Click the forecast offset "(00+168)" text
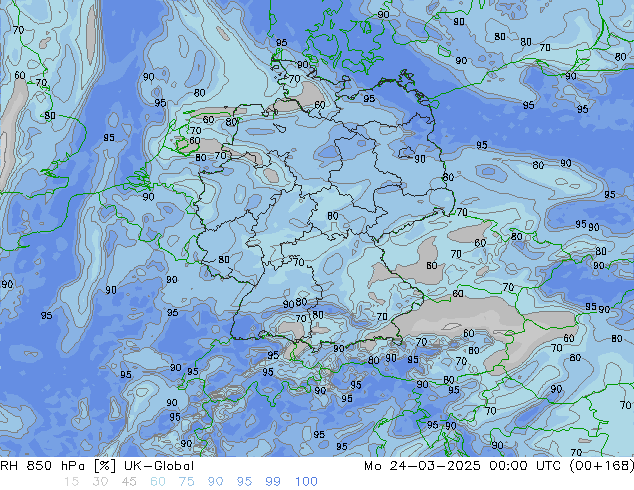Viewport: 634px width, 490px height. [601, 466]
